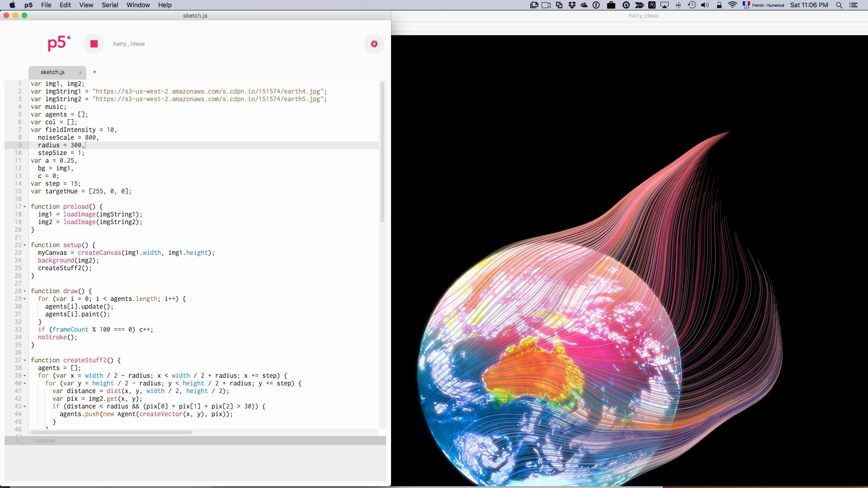Stop the running sketch
This screenshot has height=488, width=868.
click(94, 44)
